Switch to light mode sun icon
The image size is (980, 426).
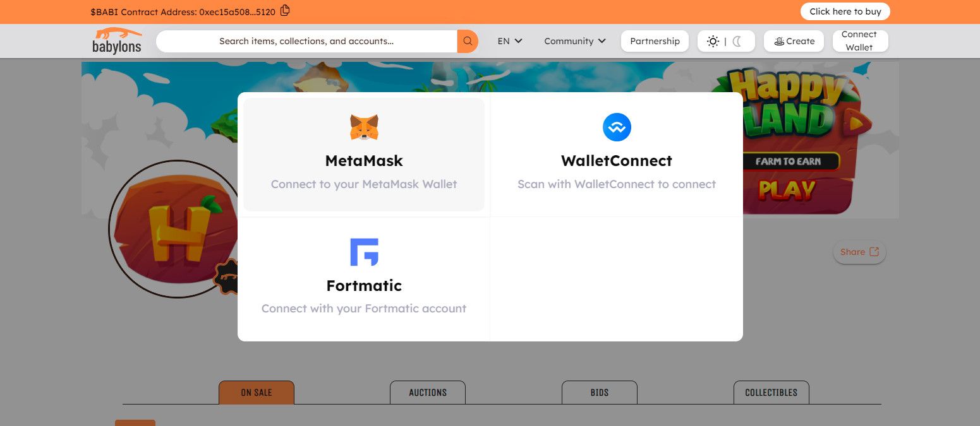[713, 41]
